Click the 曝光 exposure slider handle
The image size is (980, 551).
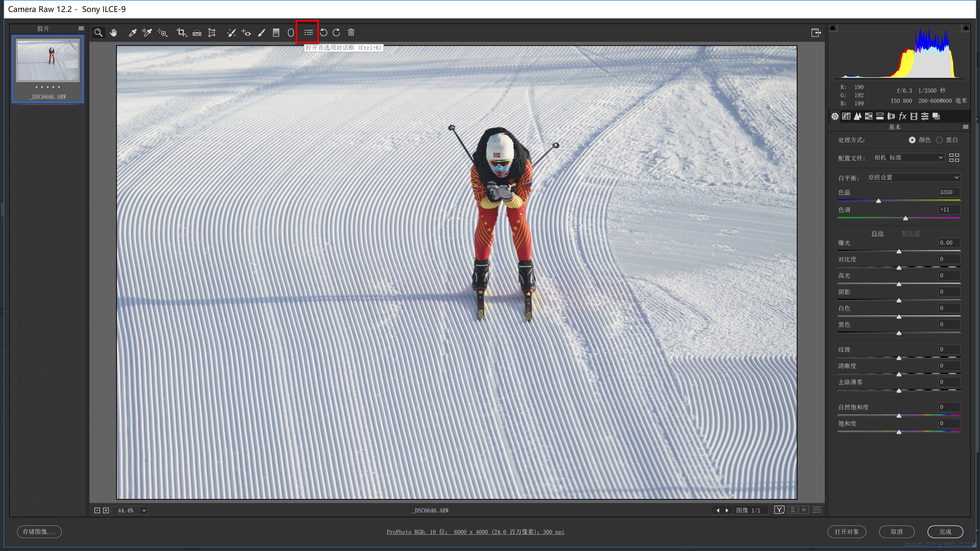click(x=899, y=251)
